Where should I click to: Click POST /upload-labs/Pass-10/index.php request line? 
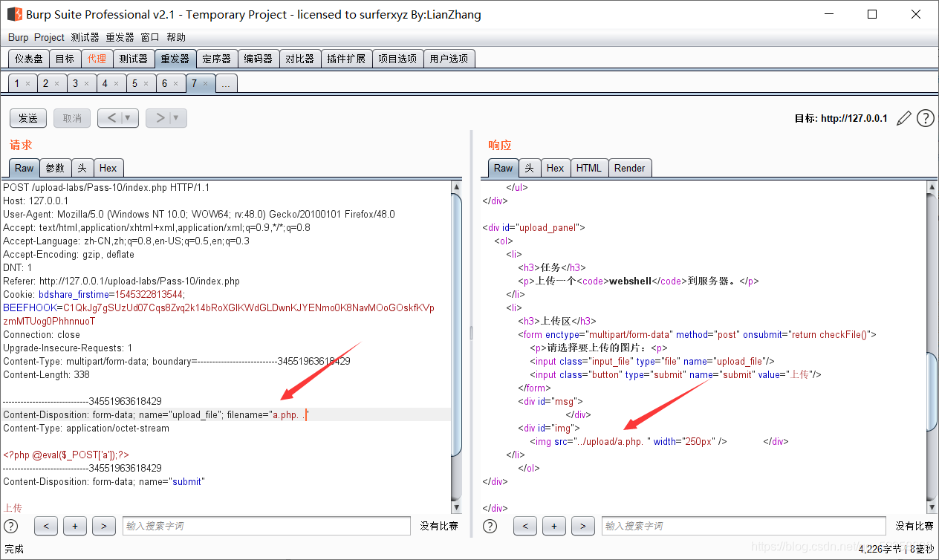[106, 187]
